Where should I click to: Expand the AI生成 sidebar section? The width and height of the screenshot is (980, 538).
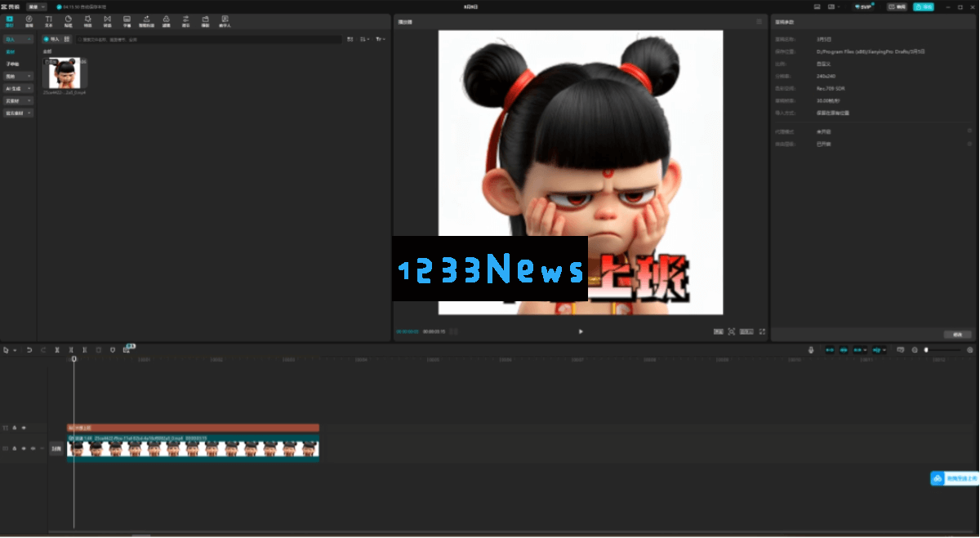pos(18,88)
